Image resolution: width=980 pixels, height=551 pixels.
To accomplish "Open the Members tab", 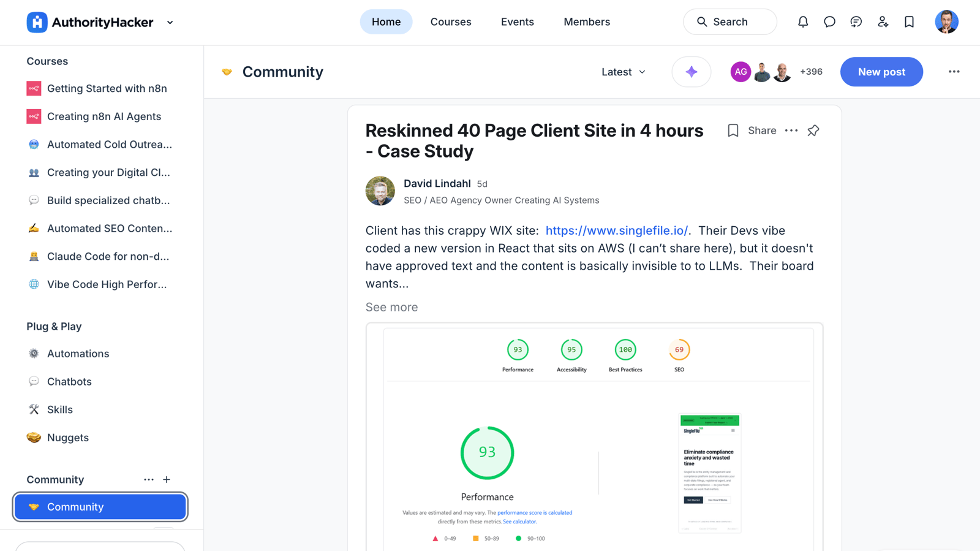I will click(587, 22).
